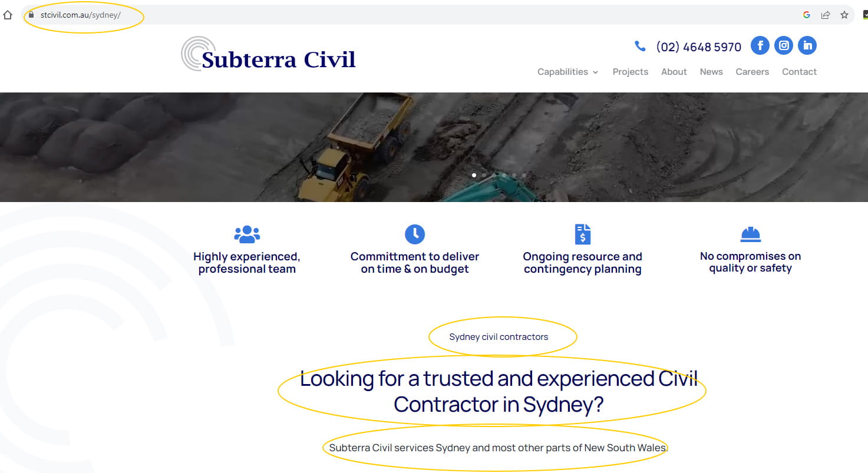Call the number (02) 4648 5970
Viewport: 868px width, 473px height.
[x=699, y=47]
